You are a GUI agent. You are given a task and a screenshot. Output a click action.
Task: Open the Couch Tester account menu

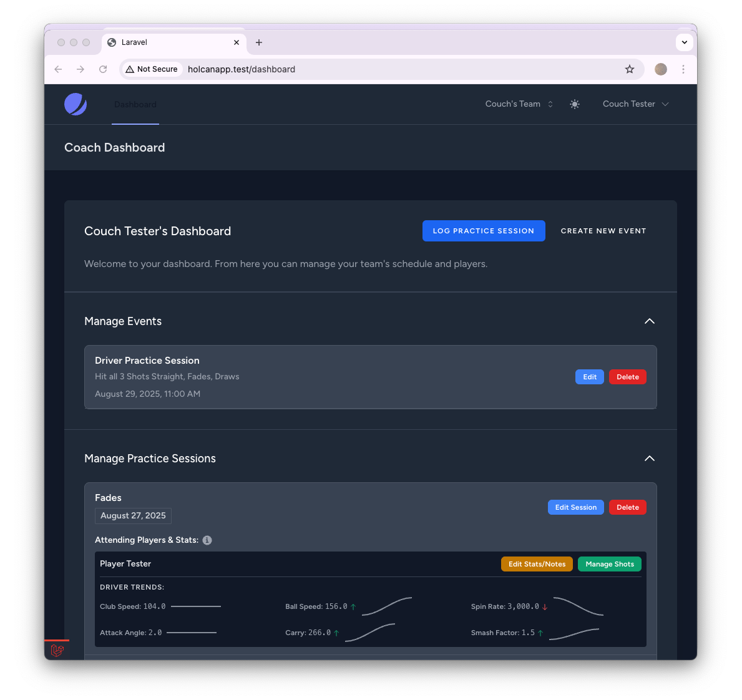pos(635,104)
